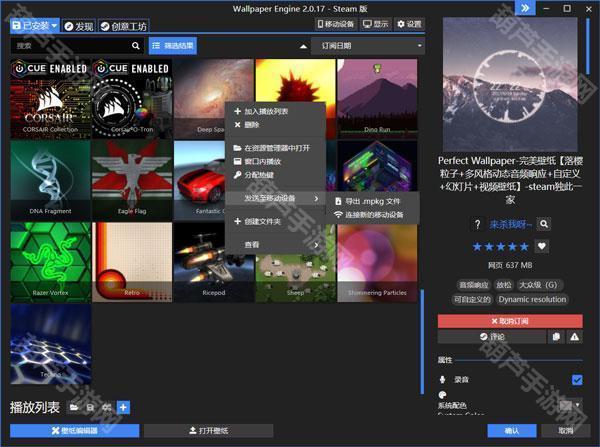Select the Retro wallpaper thumbnail
600x447 pixels.
(132, 262)
